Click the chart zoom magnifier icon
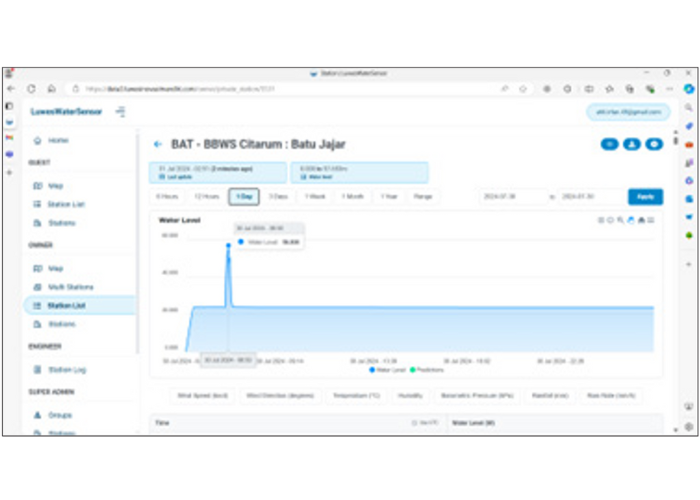700x500 pixels. tap(621, 220)
